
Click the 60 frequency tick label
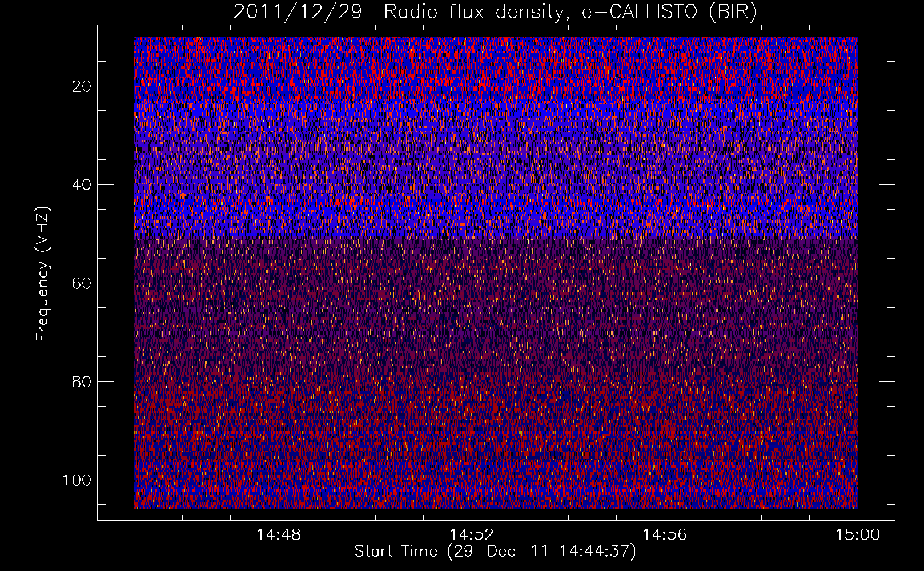coord(82,283)
